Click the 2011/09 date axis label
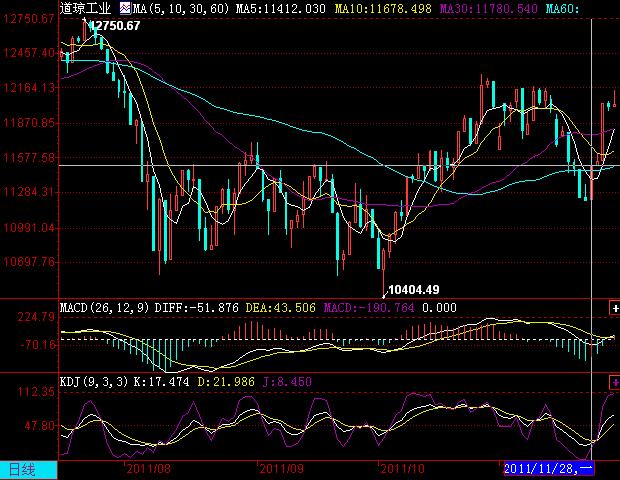This screenshot has width=620, height=480. pos(282,469)
